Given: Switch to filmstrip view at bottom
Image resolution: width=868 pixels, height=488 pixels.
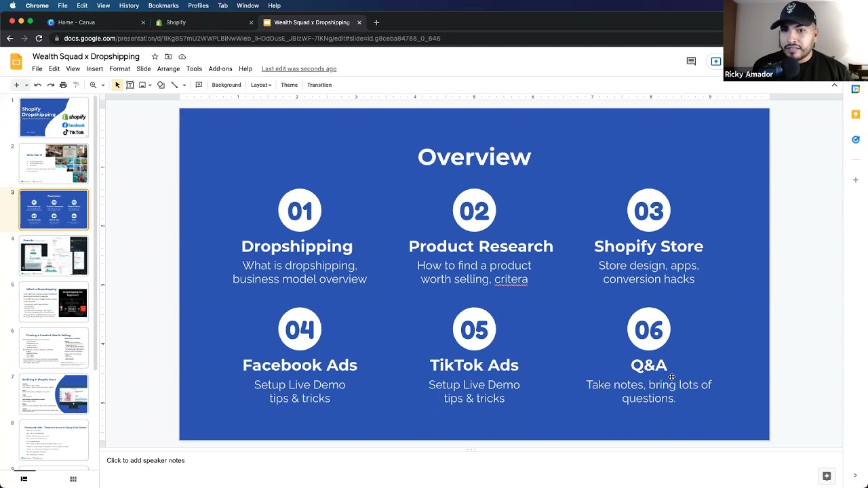Looking at the screenshot, I should click(x=24, y=479).
